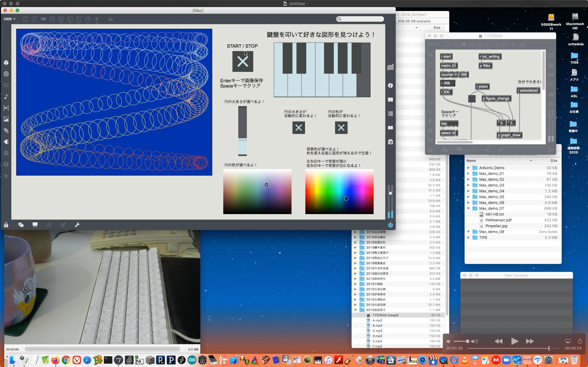
Task: Toggle the START / STOP switch
Action: click(242, 62)
